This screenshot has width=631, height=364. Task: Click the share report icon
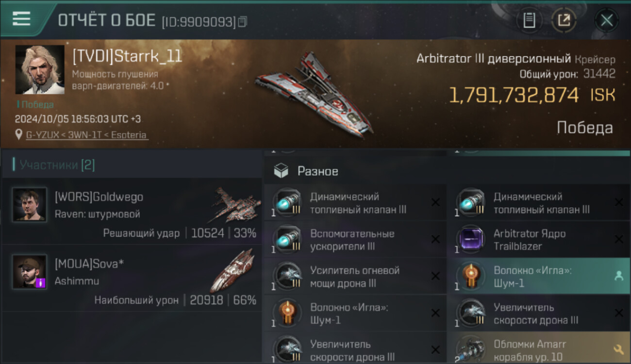point(564,20)
